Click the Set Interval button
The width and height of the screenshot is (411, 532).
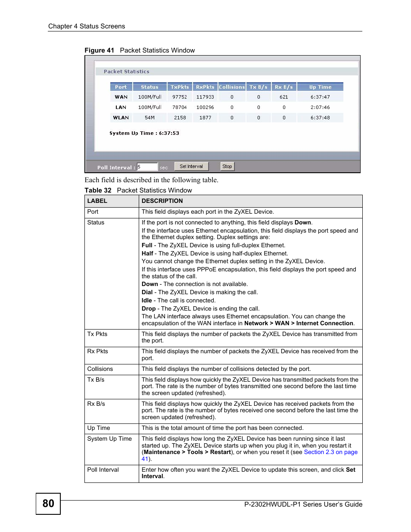(x=191, y=166)
